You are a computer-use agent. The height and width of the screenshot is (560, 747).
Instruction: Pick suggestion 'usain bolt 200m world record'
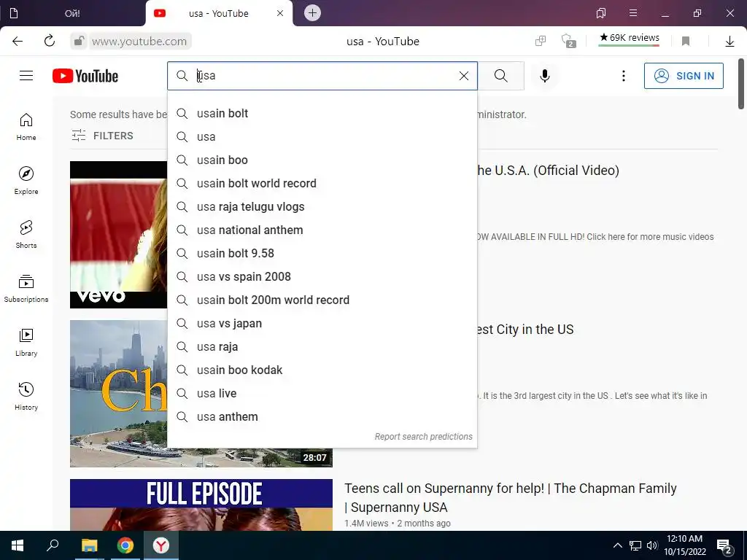322,300
